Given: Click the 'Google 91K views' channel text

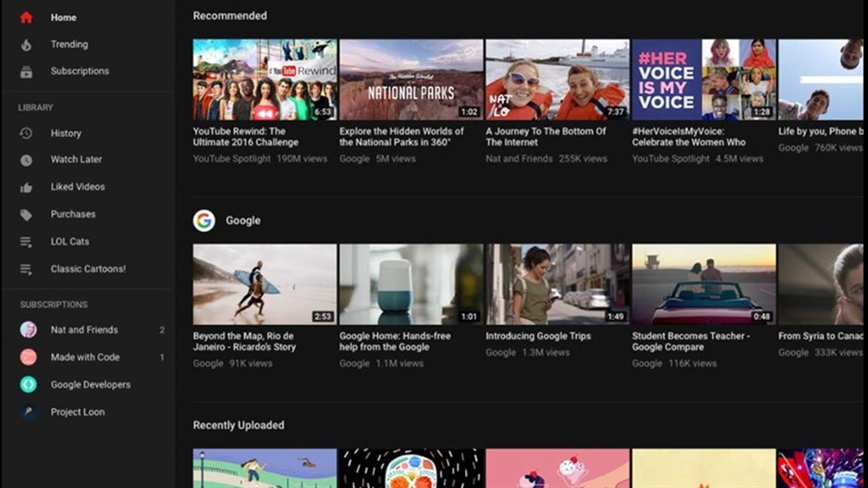Looking at the screenshot, I should pyautogui.click(x=232, y=363).
